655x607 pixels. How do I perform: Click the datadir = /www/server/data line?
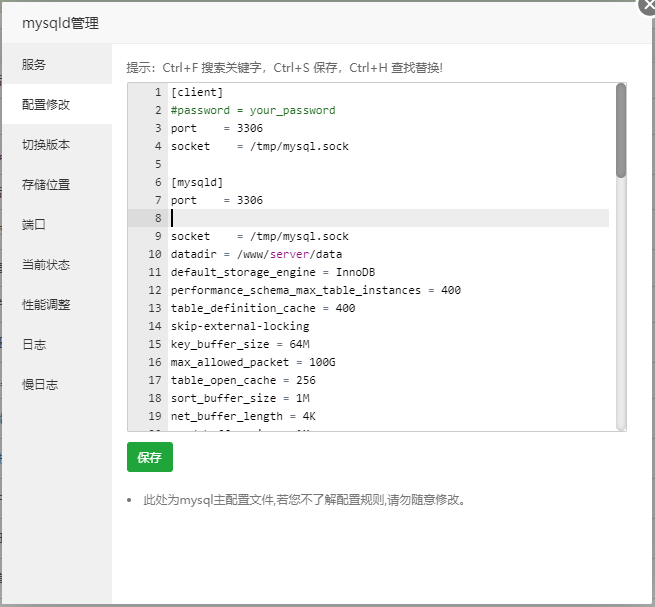[x=256, y=254]
